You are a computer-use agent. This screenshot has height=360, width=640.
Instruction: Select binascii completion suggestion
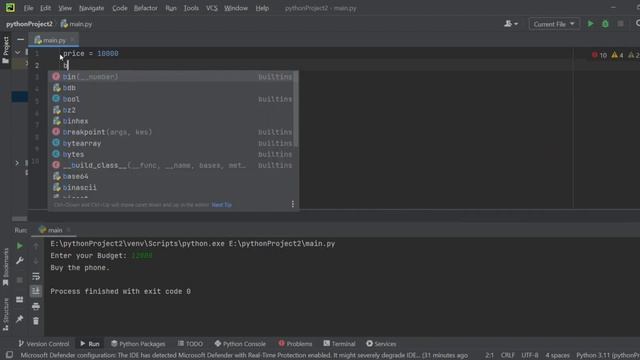click(x=171, y=187)
